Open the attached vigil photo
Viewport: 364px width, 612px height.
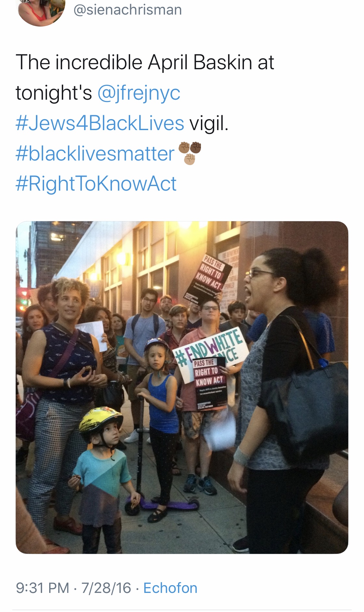coord(182,387)
